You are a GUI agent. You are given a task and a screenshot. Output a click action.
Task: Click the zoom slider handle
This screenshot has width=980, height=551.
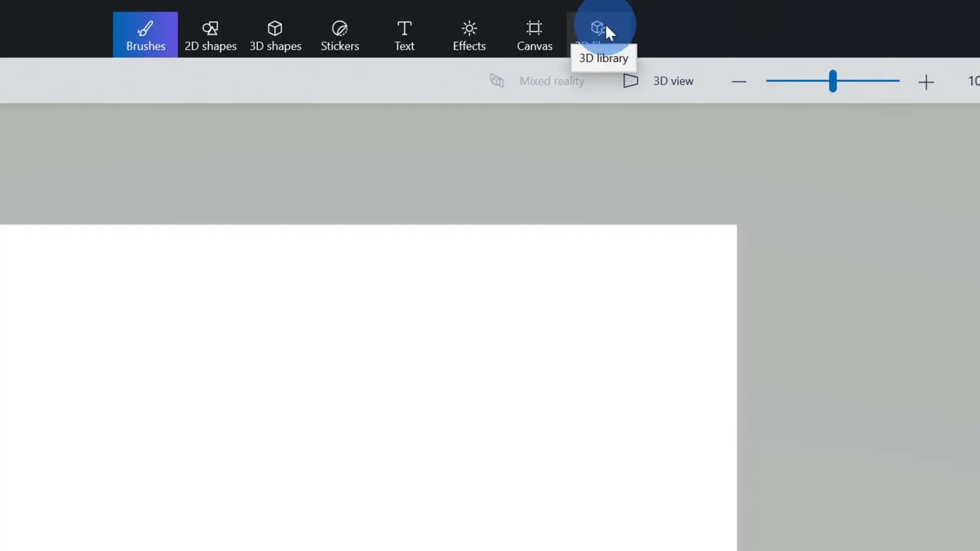click(x=833, y=81)
